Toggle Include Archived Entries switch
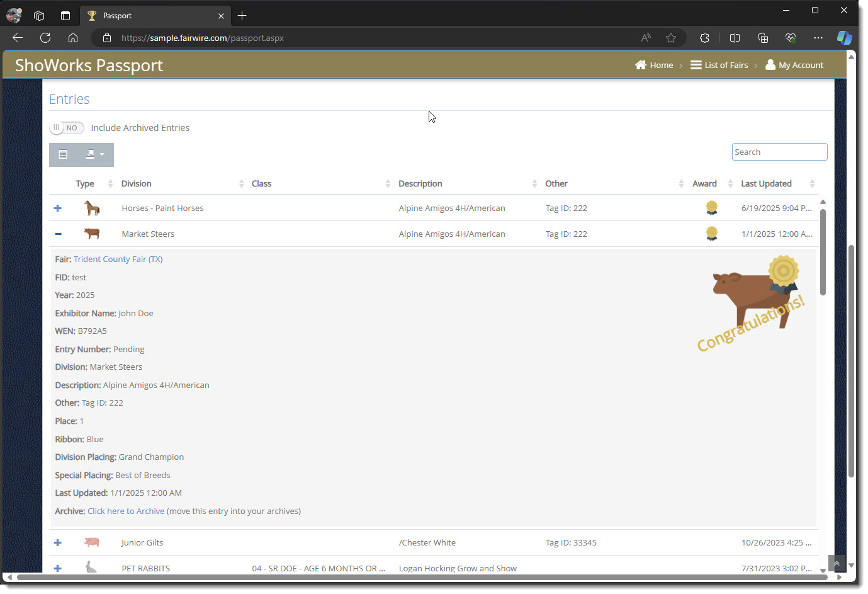Image resolution: width=868 pixels, height=594 pixels. (x=67, y=128)
